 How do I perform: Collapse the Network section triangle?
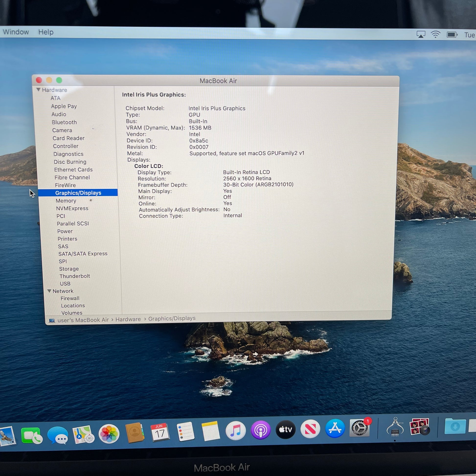49,291
